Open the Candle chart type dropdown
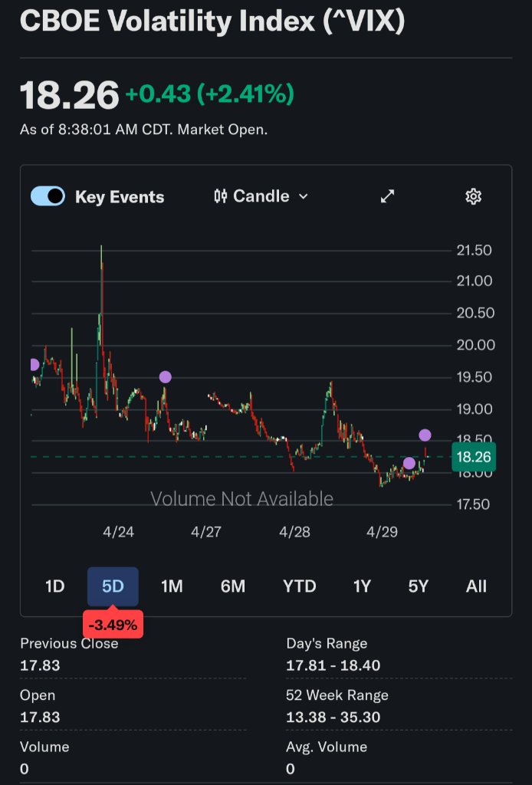Screen dimensions: 532x785 pyautogui.click(x=261, y=196)
